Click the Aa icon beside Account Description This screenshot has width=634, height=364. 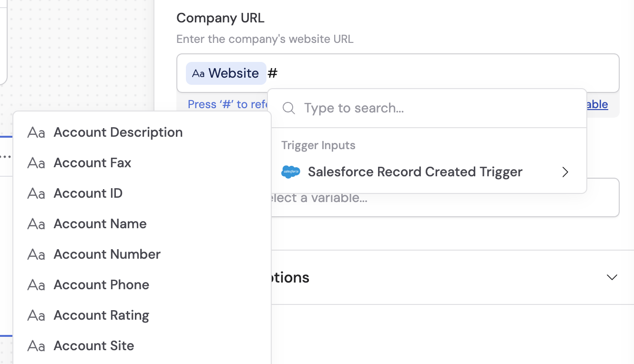pos(36,133)
